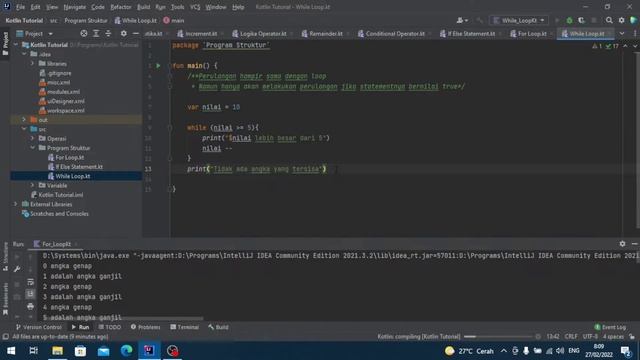Click UTF-8 encoding in status bar
640x360 pixels.
click(x=590, y=337)
